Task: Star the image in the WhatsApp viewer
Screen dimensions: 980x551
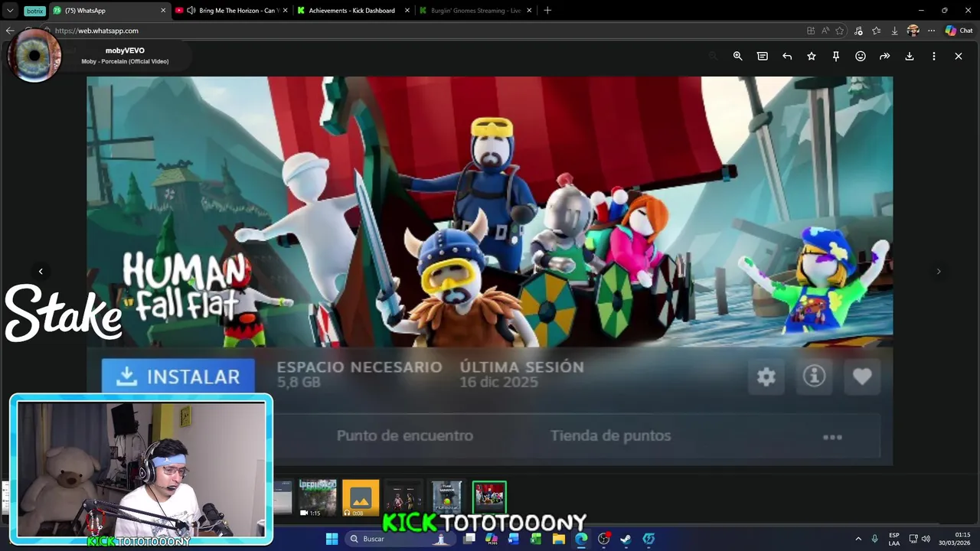Action: pyautogui.click(x=812, y=56)
